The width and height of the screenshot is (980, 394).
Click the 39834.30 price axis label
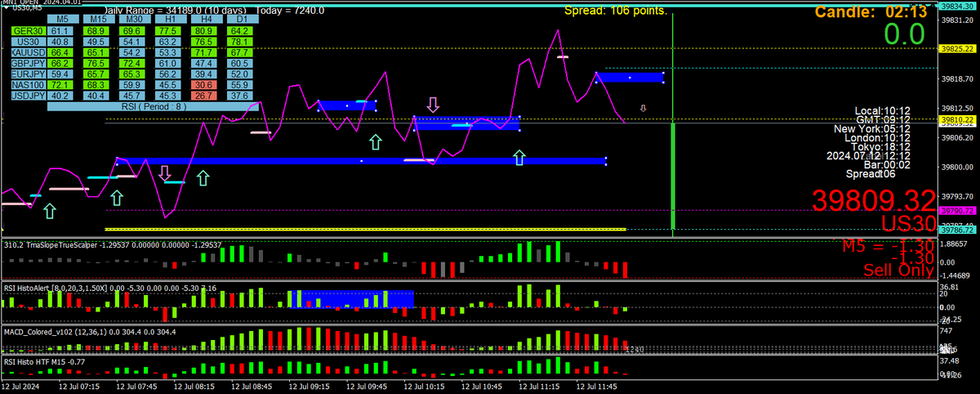pyautogui.click(x=960, y=6)
